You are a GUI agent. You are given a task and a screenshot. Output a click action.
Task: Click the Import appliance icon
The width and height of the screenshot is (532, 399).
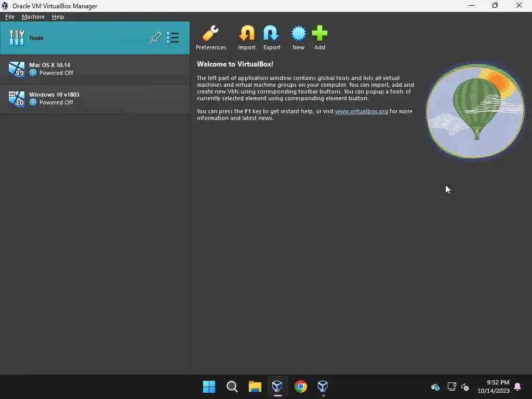(247, 37)
